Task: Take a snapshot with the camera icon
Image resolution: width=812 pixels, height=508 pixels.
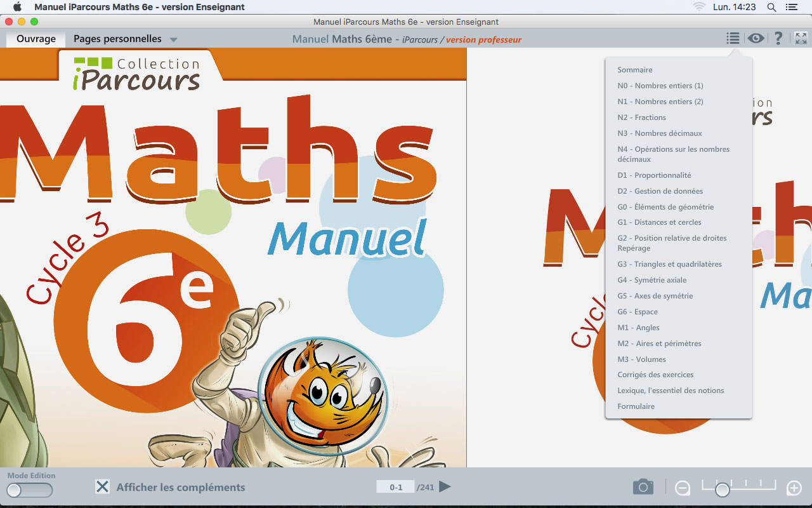Action: (x=643, y=487)
